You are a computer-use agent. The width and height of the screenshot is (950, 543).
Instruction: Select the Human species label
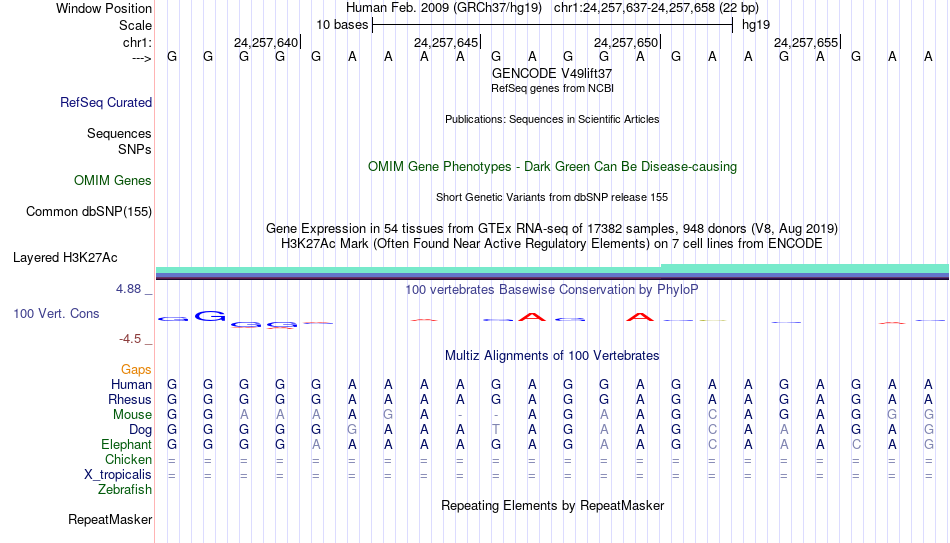(x=131, y=385)
